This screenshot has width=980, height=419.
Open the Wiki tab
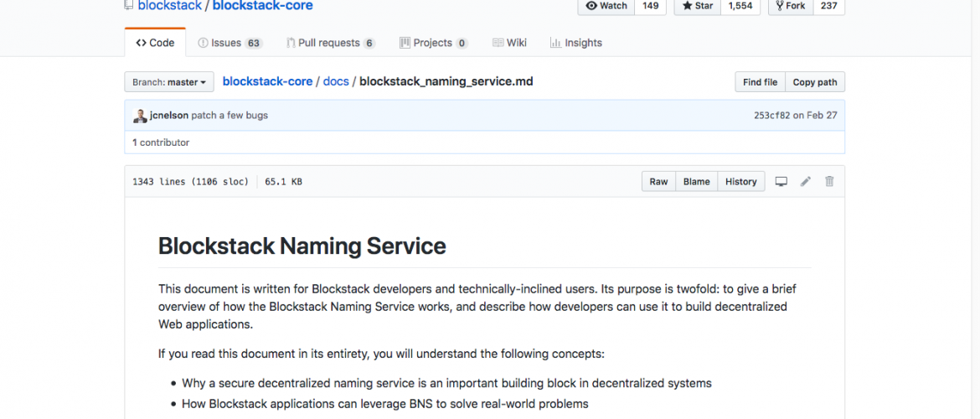509,43
